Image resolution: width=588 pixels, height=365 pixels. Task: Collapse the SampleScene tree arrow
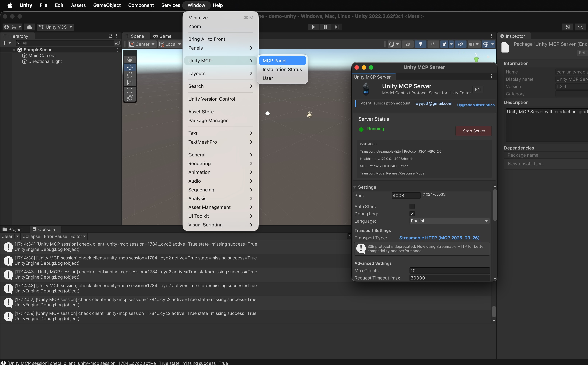pos(14,50)
